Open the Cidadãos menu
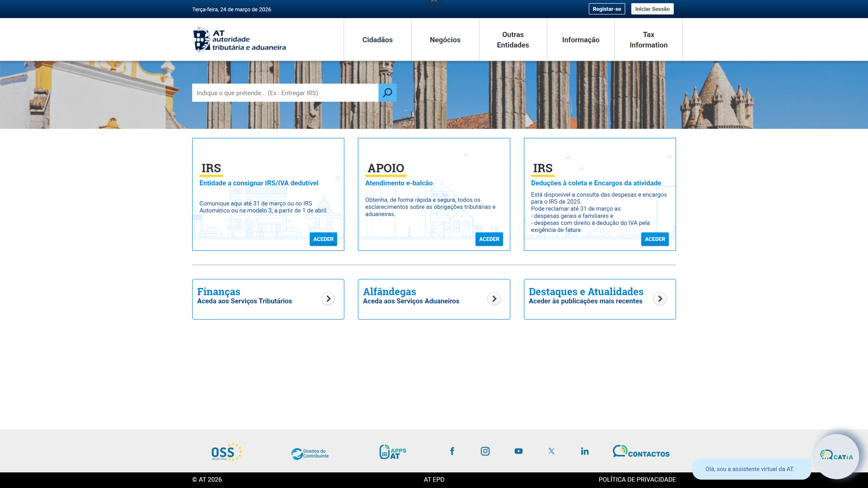The width and height of the screenshot is (868, 488). (377, 39)
